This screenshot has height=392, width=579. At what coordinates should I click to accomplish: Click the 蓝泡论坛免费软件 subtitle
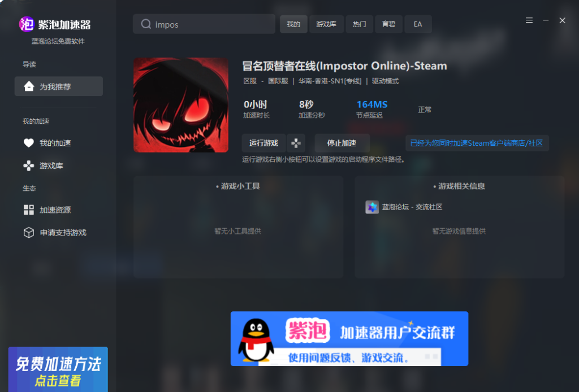(x=58, y=41)
